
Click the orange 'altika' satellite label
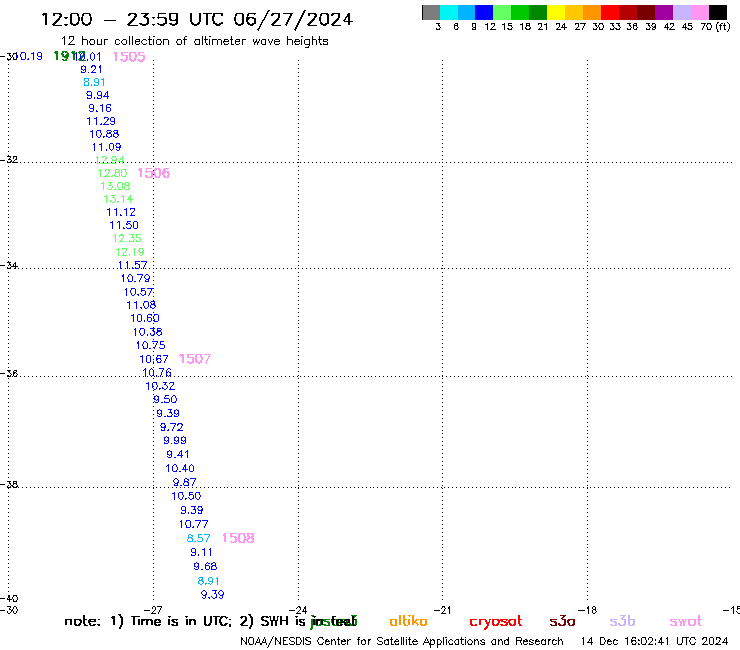point(408,621)
